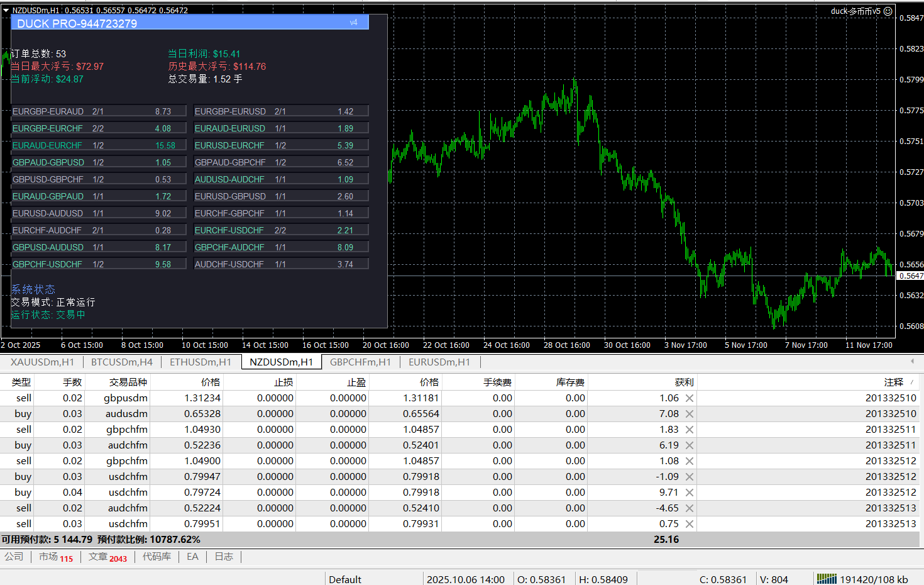Open the 文章 tab in the terminal
The height and width of the screenshot is (585, 924).
(107, 557)
